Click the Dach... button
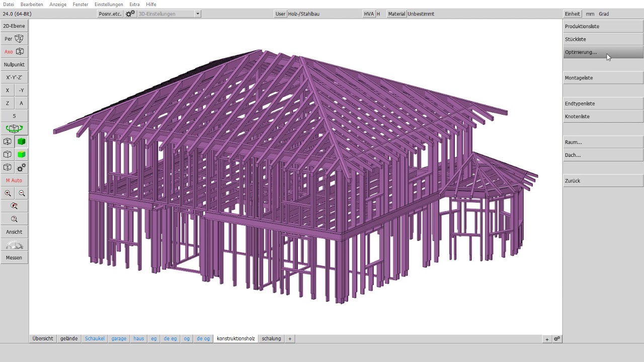The height and width of the screenshot is (362, 644). [x=603, y=155]
